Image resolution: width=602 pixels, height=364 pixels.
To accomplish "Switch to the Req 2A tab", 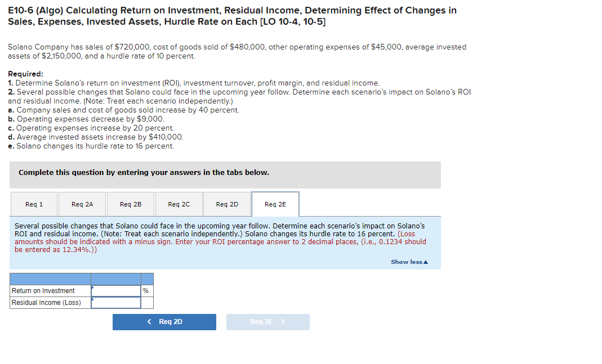I will pyautogui.click(x=82, y=204).
